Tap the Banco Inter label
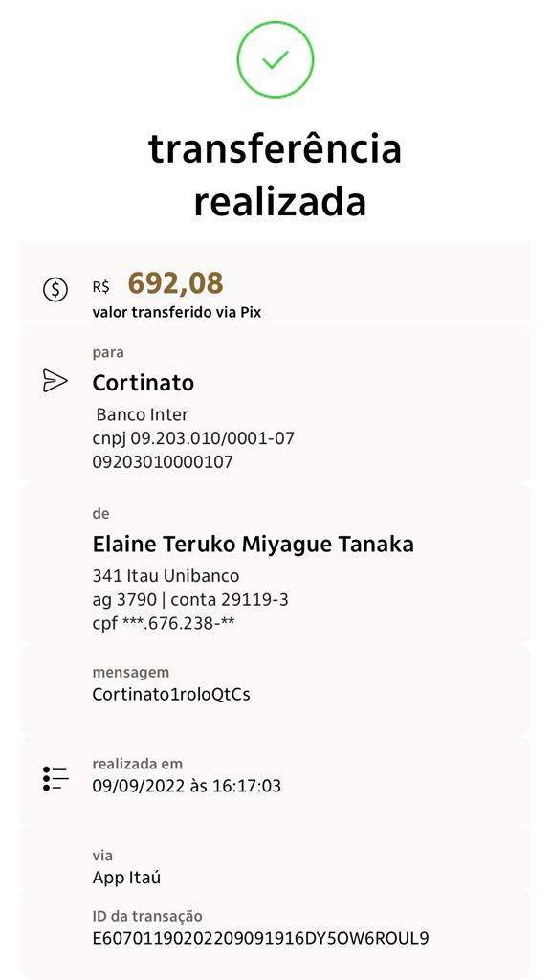This screenshot has width=552, height=980. pos(143,414)
